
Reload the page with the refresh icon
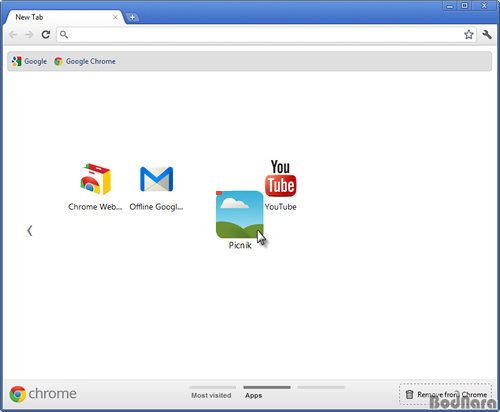[x=46, y=34]
